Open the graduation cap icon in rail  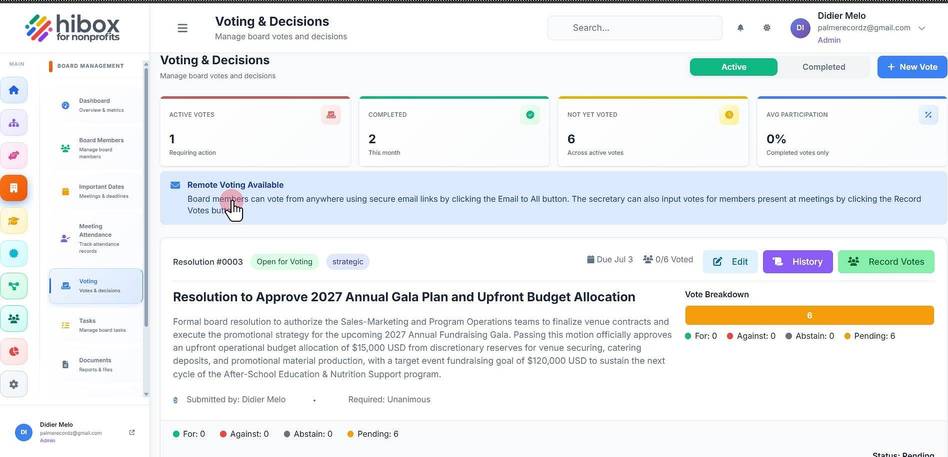14,221
